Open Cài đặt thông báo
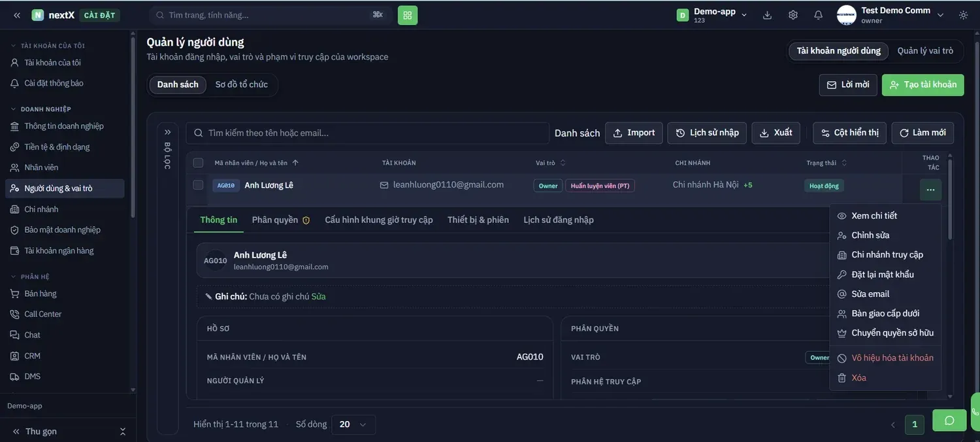 coord(65,84)
